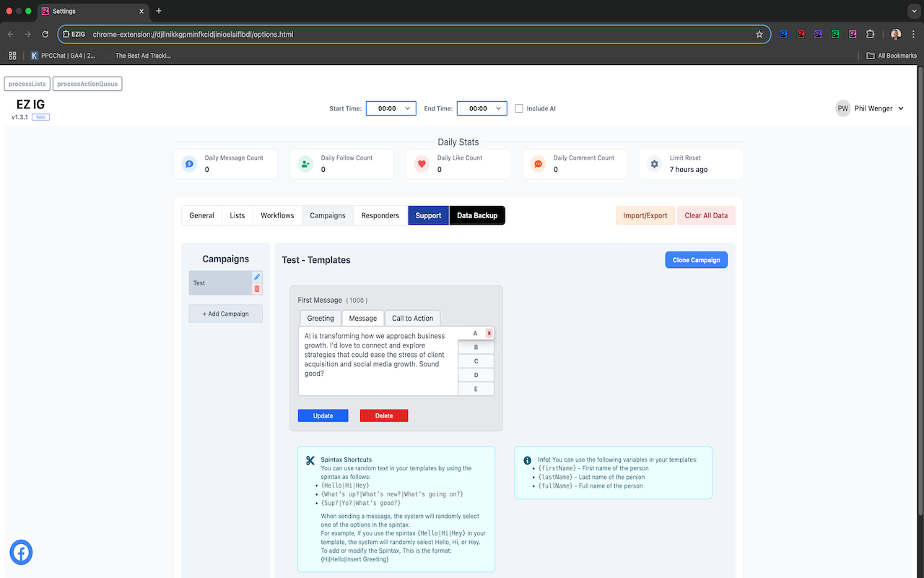Open a new browser tab
This screenshot has width=924, height=578.
pyautogui.click(x=159, y=11)
